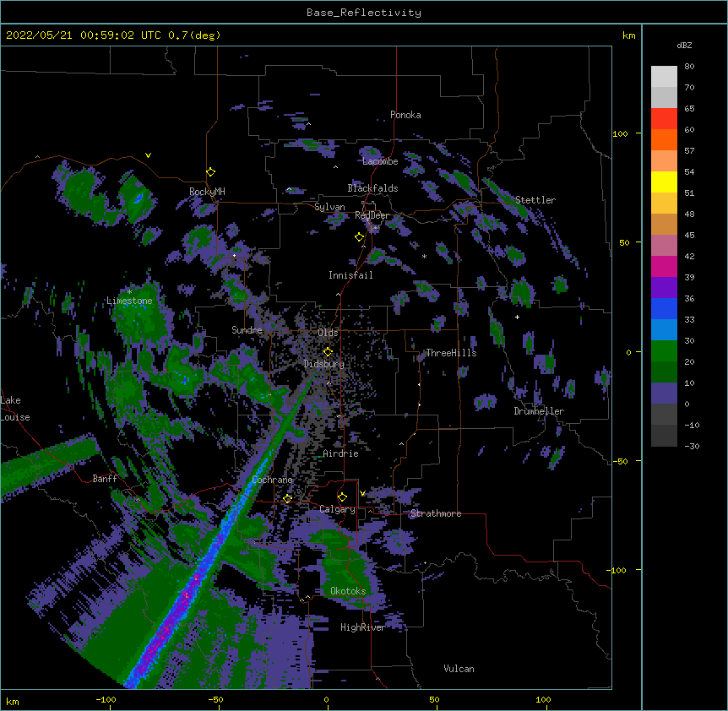The height and width of the screenshot is (711, 728).
Task: Select the gray 0 dBZ legend swatch
Action: 664,415
